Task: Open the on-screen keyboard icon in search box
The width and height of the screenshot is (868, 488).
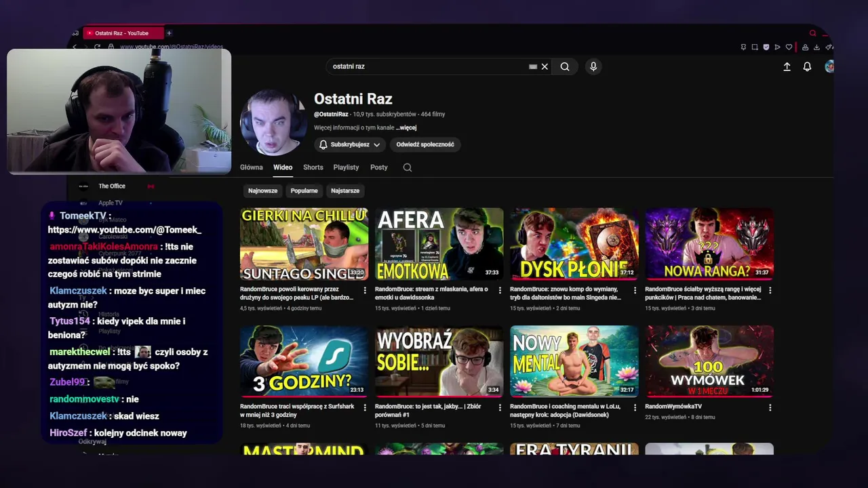Action: pyautogui.click(x=533, y=66)
